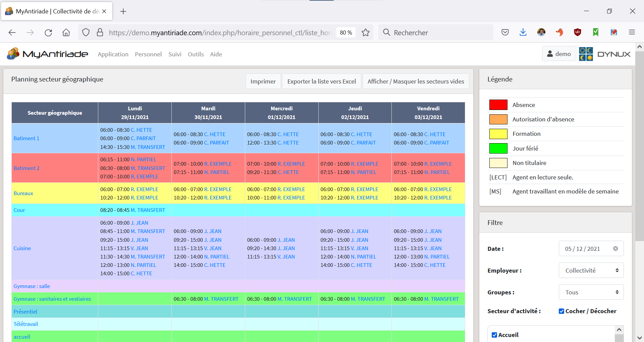
Task: Open the Télétravail sector link
Action: coord(26,324)
